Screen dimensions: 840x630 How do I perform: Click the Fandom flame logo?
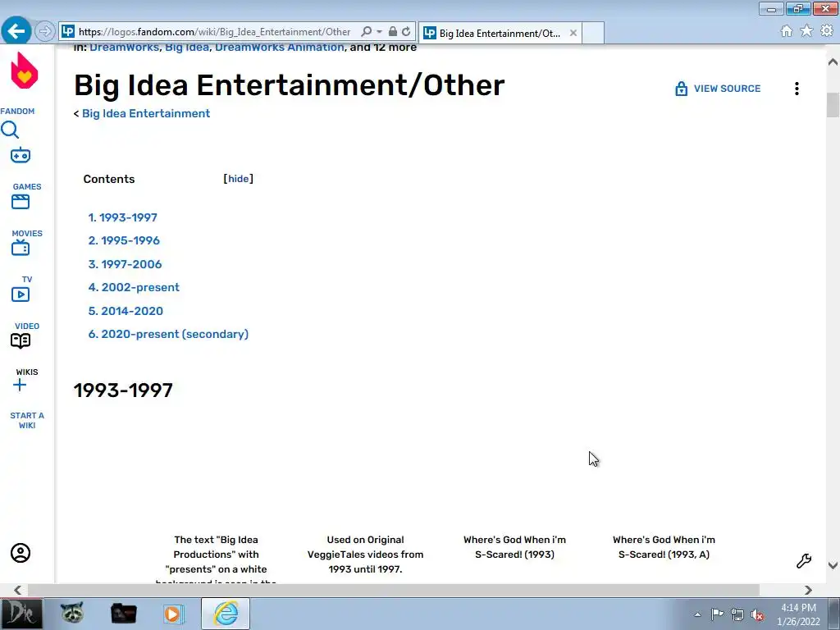coord(24,71)
